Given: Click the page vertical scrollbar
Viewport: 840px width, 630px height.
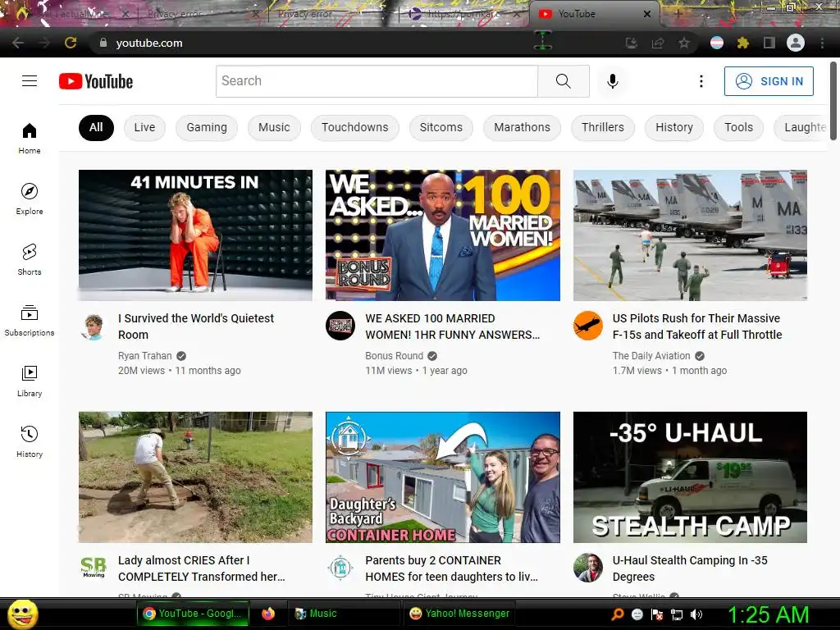Looking at the screenshot, I should [833, 101].
